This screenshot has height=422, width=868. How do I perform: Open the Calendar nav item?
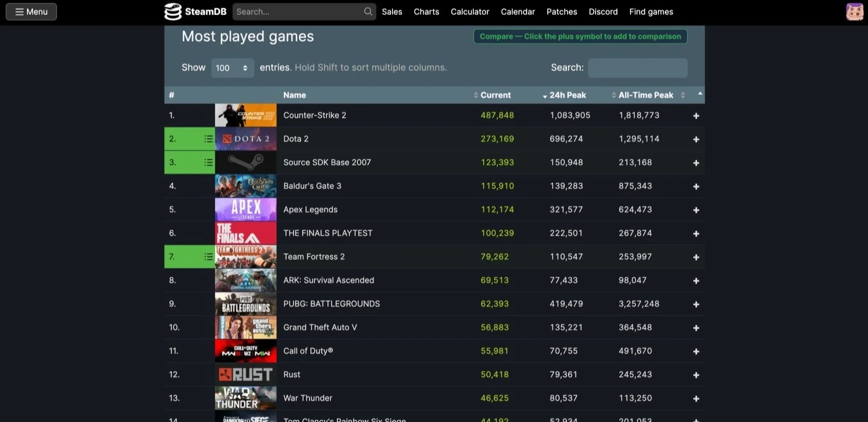coord(518,12)
